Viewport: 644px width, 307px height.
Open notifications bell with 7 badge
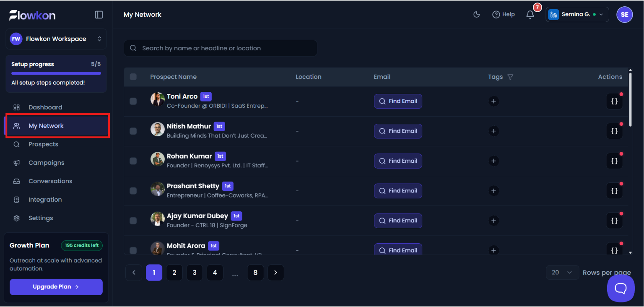[530, 15]
